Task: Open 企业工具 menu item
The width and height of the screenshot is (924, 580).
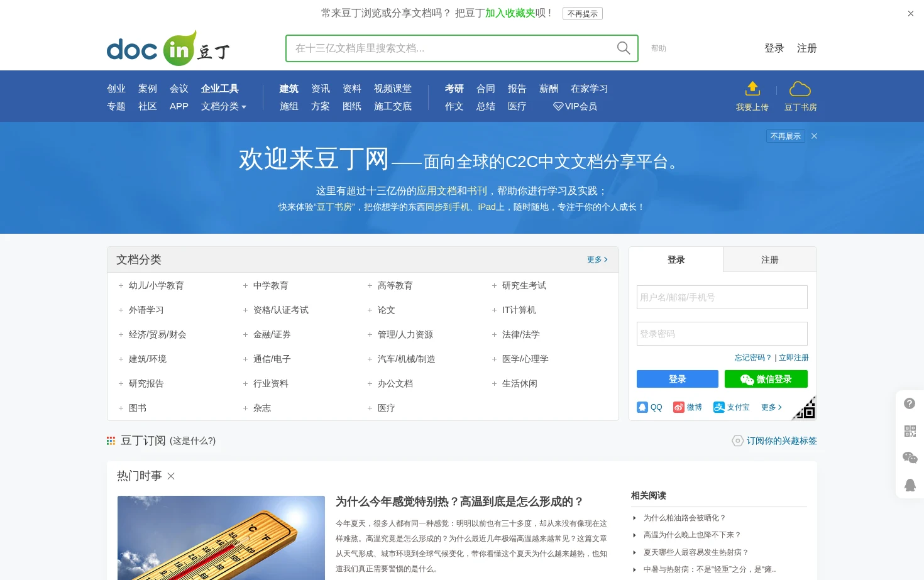Action: [x=220, y=89]
